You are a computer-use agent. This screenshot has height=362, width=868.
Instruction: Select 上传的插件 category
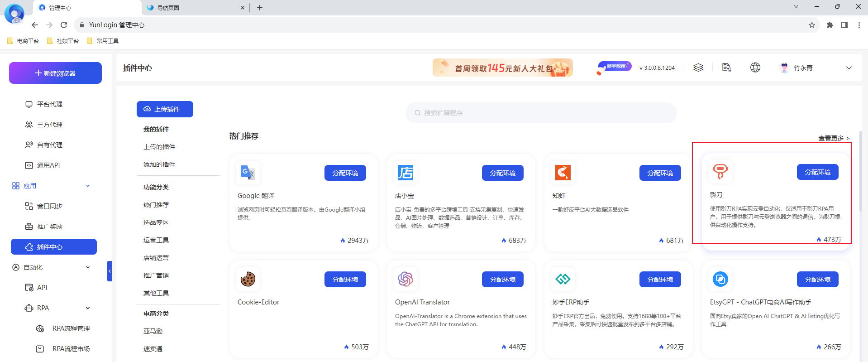(x=159, y=147)
